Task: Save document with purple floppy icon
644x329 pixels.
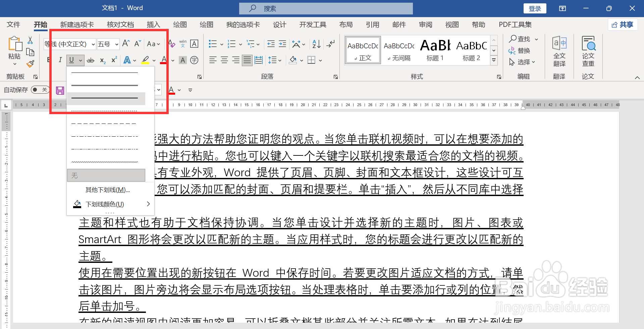Action: pos(60,90)
